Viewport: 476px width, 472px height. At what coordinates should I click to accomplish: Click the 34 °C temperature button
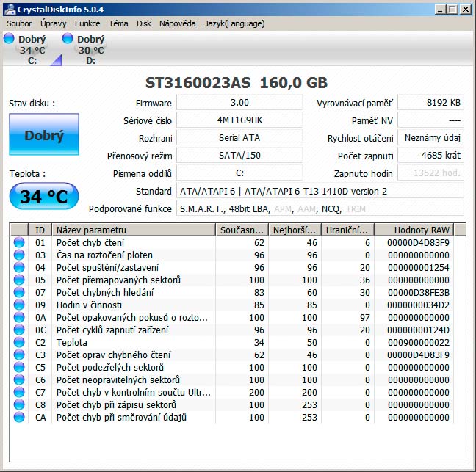(44, 197)
